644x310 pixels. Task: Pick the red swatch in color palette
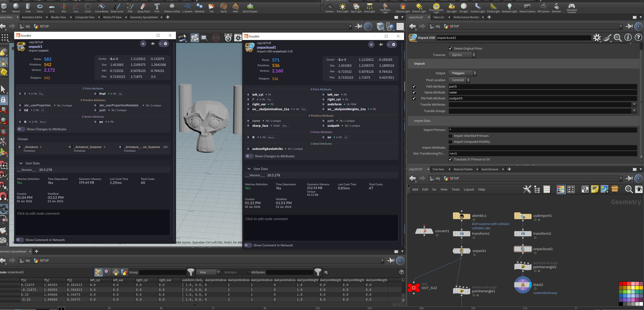click(625, 284)
